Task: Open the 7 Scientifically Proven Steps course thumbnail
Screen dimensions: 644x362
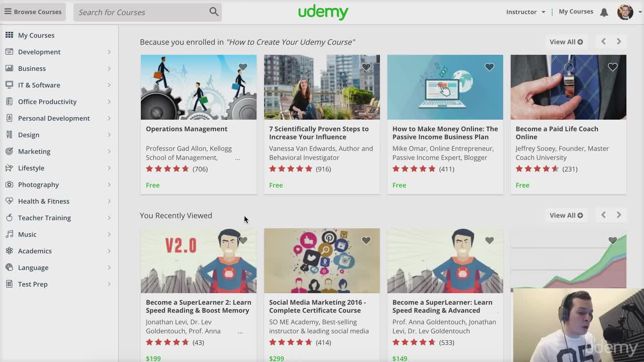Action: coord(322,87)
